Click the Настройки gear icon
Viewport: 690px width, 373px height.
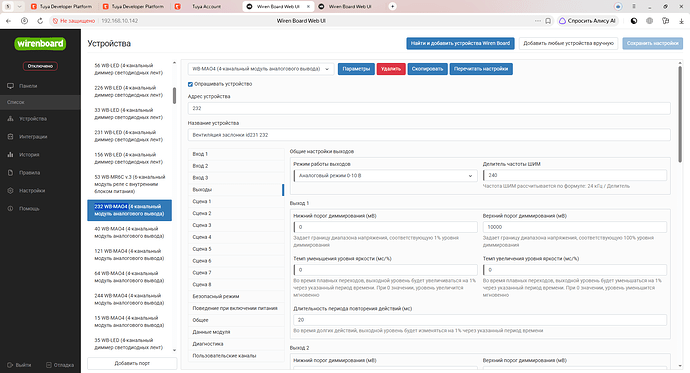(11, 191)
